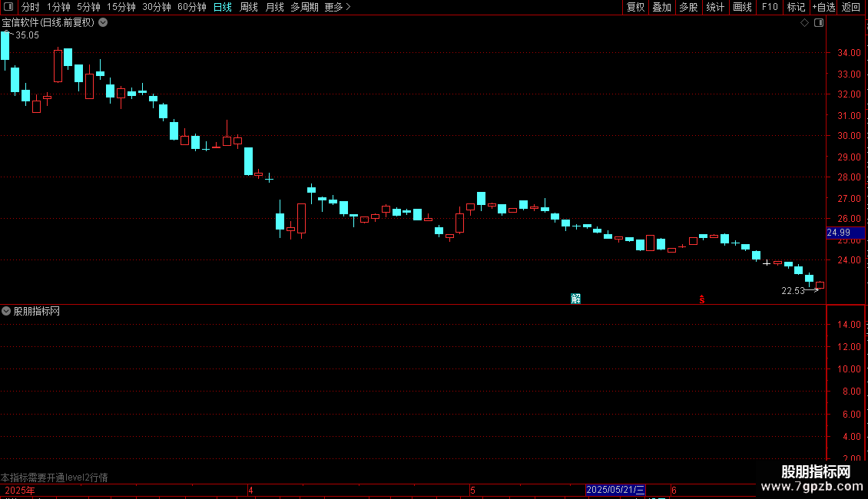The height and width of the screenshot is (499, 868).
Task: Click the 叠加 overlay button
Action: 661,7
